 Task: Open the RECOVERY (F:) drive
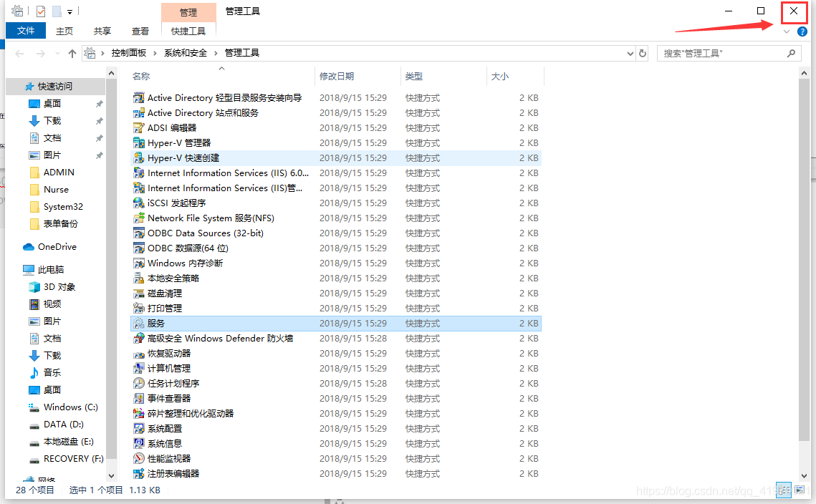(x=73, y=459)
